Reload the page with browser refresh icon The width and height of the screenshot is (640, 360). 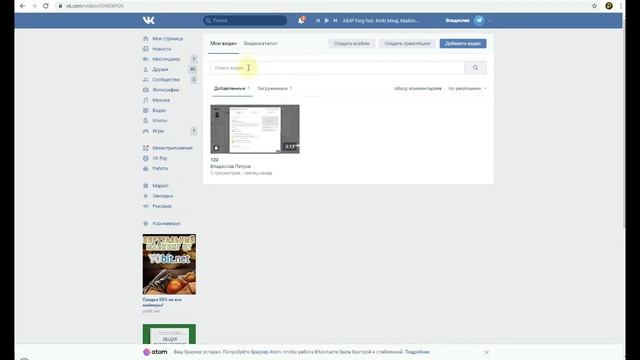click(46, 6)
